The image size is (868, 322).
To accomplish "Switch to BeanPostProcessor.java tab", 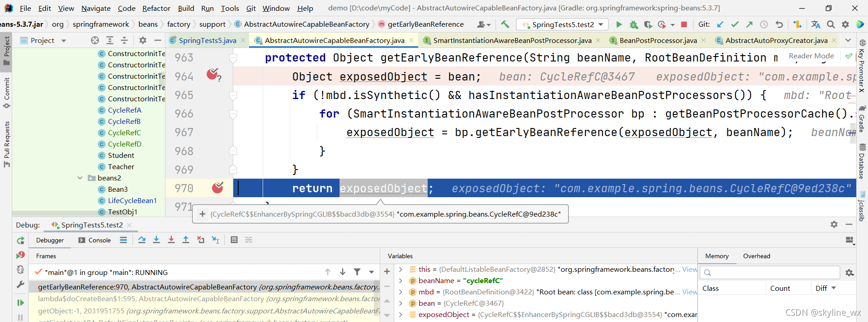I will tap(658, 40).
